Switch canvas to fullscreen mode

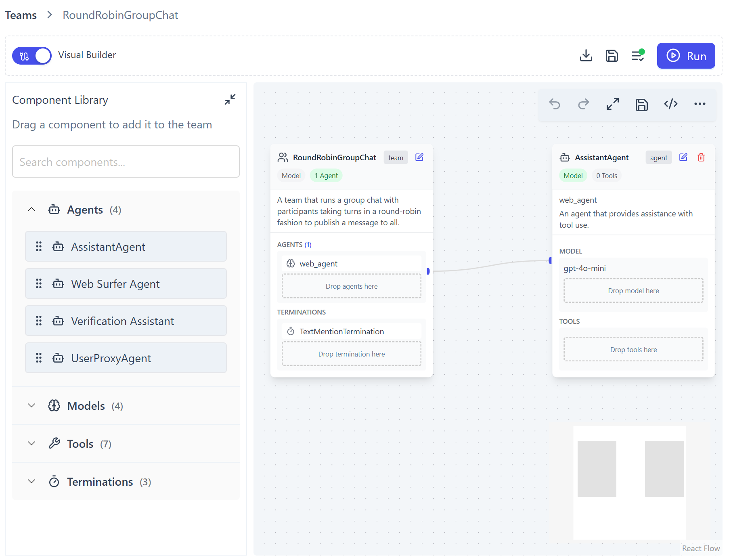(613, 104)
